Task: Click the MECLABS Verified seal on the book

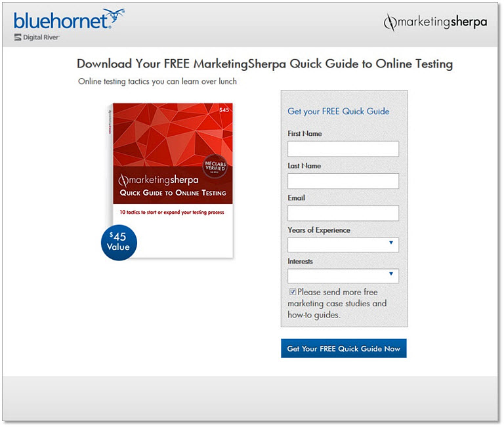Action: point(215,166)
